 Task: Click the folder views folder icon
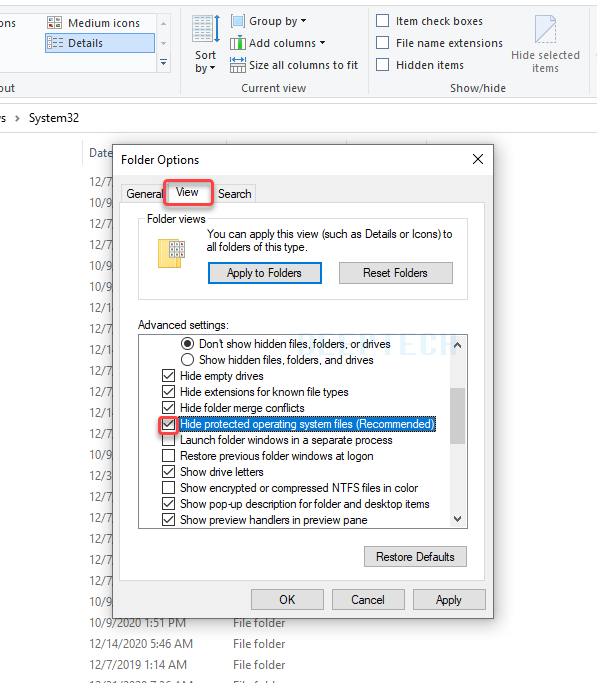click(171, 253)
